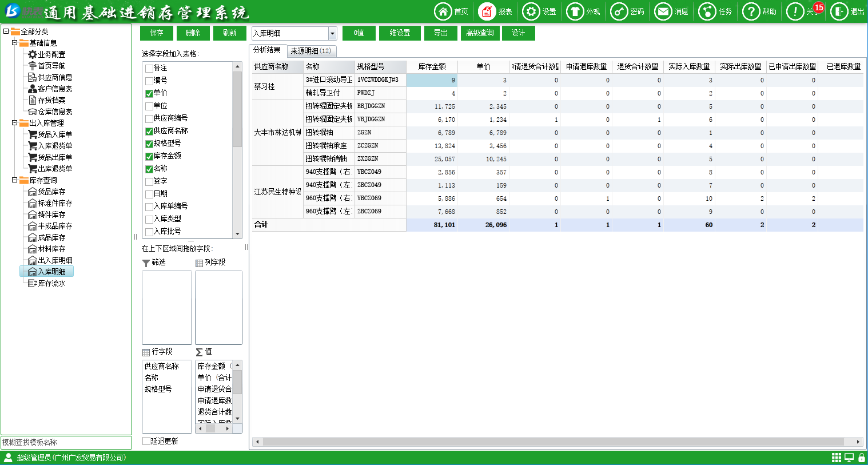Click grid horizontal scroll right arrow
Image resolution: width=868 pixels, height=465 pixels.
coord(858,442)
